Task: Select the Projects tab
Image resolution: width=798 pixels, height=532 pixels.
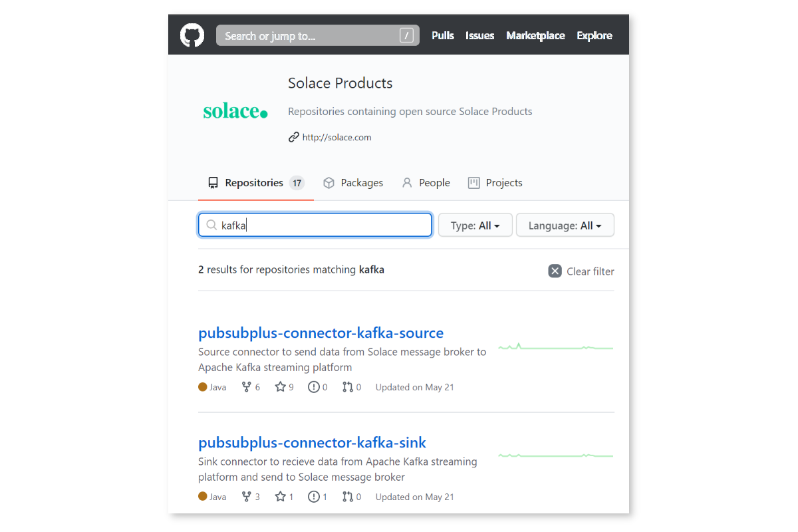Action: coord(495,183)
